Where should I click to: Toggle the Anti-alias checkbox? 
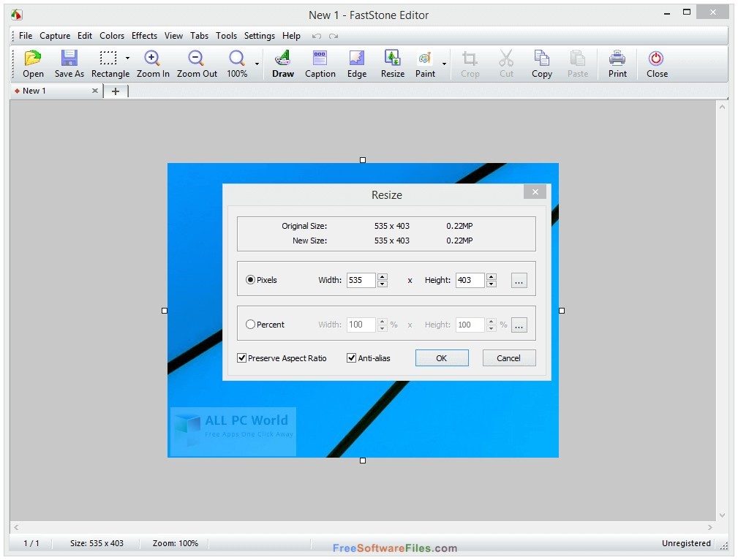351,358
